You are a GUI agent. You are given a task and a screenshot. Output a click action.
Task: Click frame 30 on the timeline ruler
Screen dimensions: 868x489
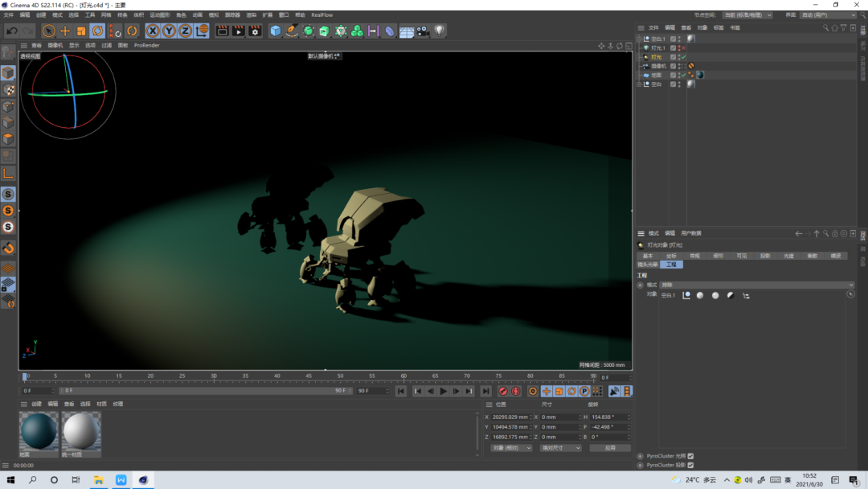214,376
